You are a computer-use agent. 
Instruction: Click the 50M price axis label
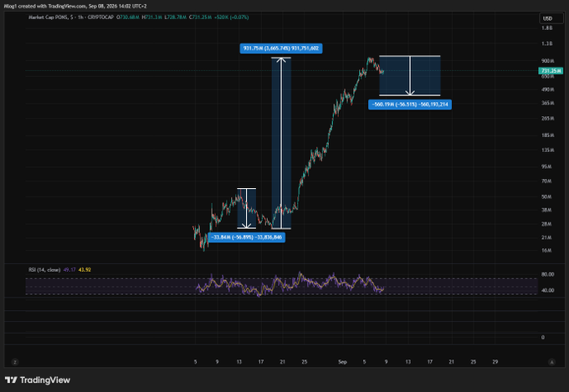pyautogui.click(x=546, y=197)
